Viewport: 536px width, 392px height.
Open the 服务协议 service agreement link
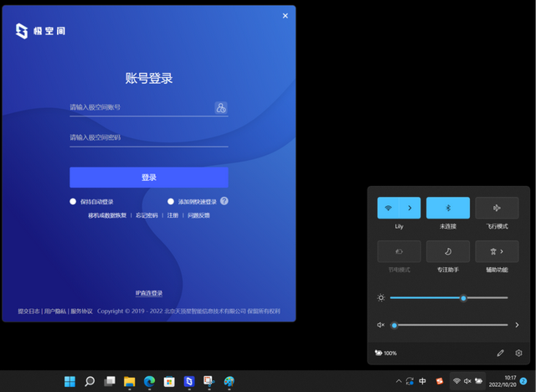pos(81,312)
